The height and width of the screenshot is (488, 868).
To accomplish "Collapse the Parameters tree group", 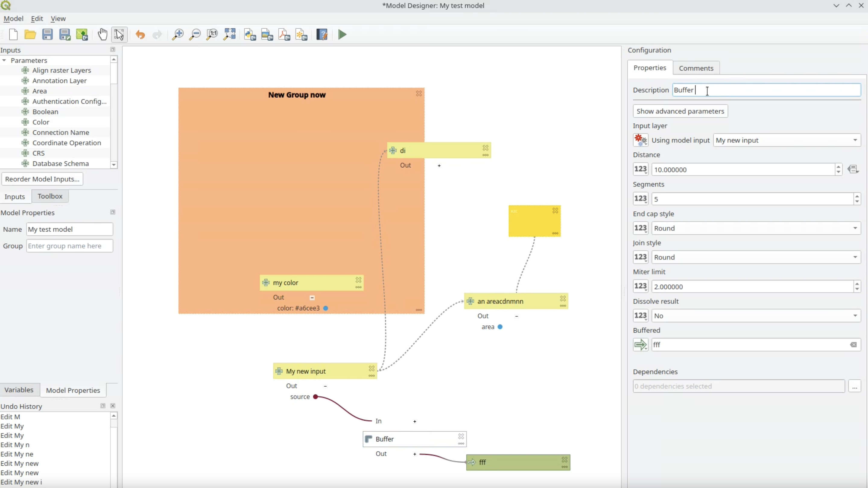I will coord(5,60).
